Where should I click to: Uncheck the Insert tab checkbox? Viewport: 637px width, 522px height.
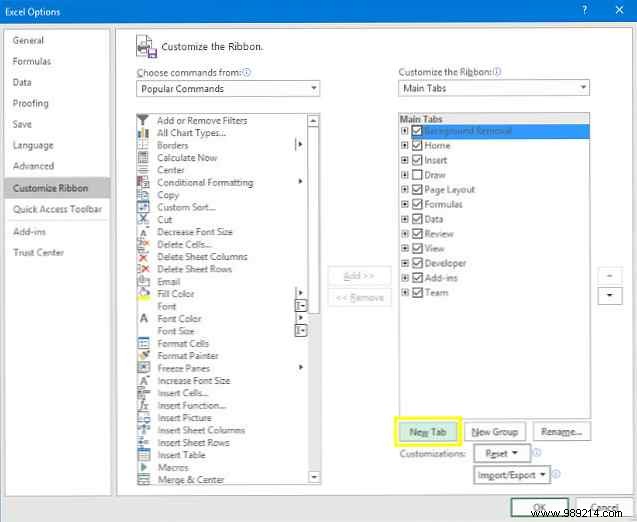click(417, 160)
